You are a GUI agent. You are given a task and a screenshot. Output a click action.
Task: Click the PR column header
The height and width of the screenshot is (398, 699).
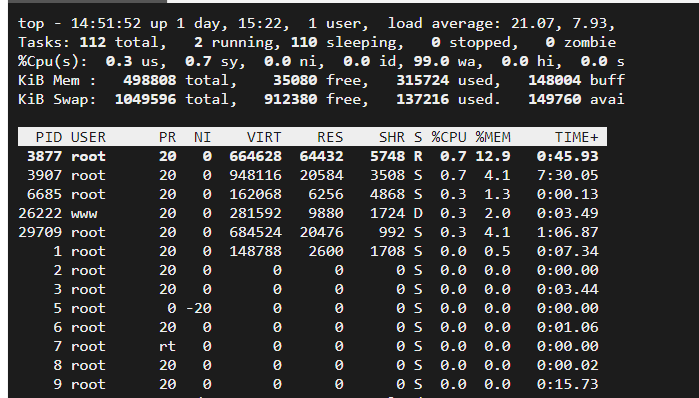click(168, 137)
